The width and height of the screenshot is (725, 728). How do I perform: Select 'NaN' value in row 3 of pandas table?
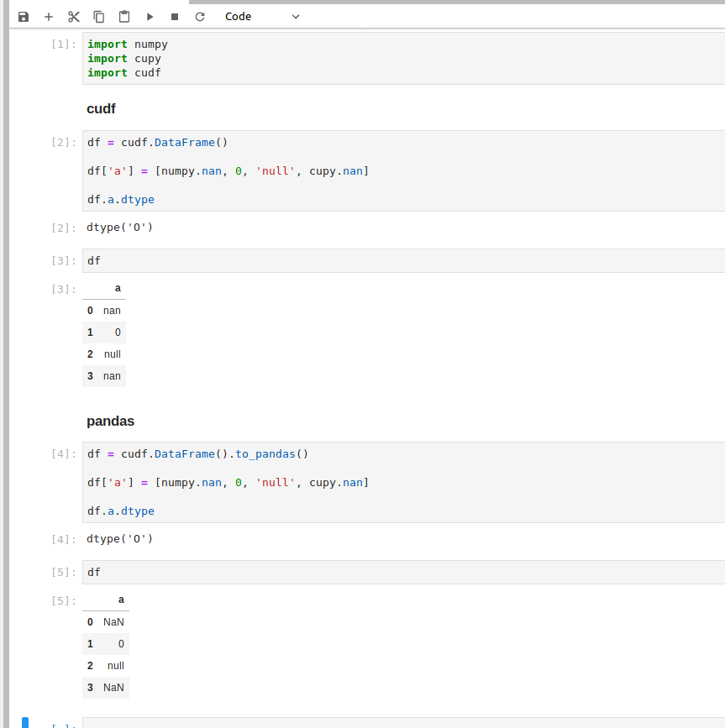coord(113,688)
